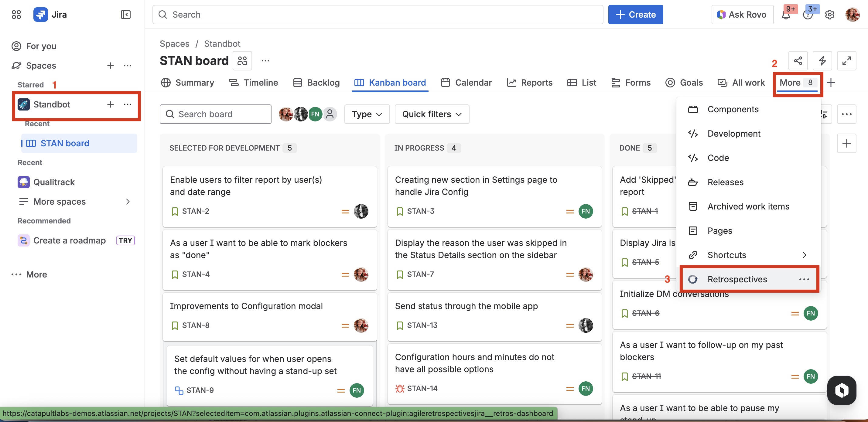Open the app switcher grid icon
This screenshot has height=422, width=868.
coord(16,15)
